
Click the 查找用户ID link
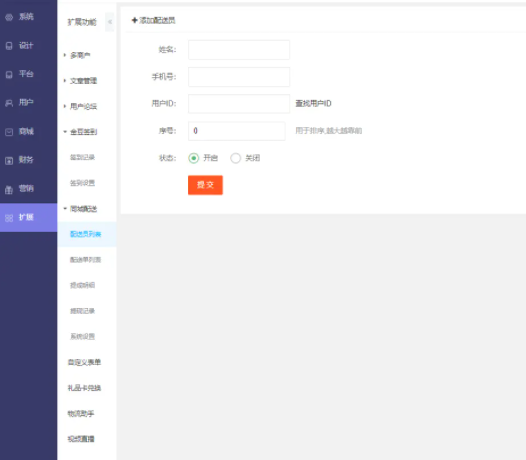tap(313, 103)
